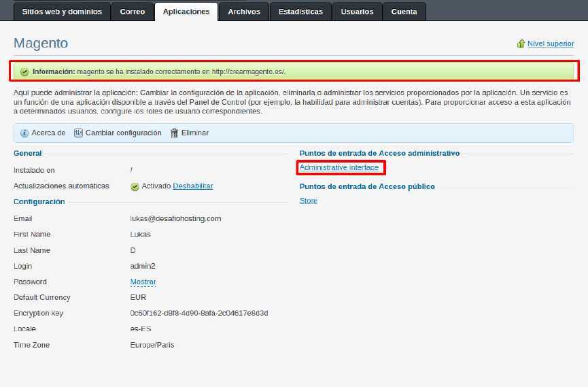Screen dimensions: 588x387
Task: Open Acerca de
Action: point(48,133)
